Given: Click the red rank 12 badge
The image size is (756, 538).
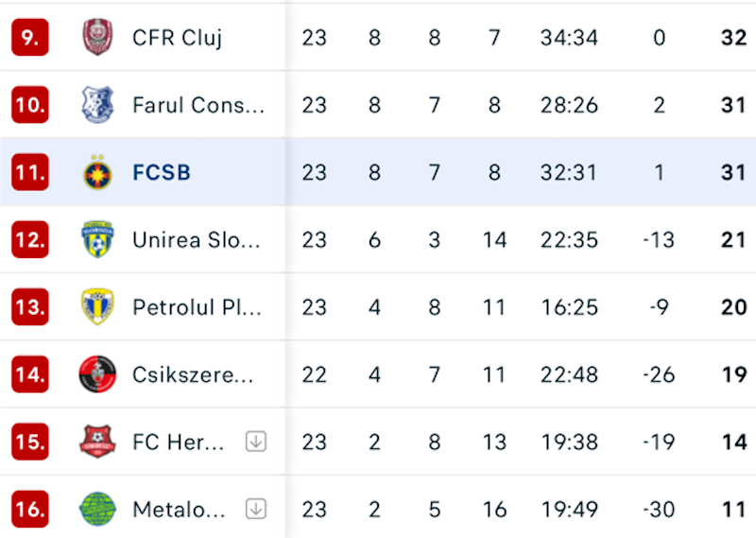Looking at the screenshot, I should (29, 239).
